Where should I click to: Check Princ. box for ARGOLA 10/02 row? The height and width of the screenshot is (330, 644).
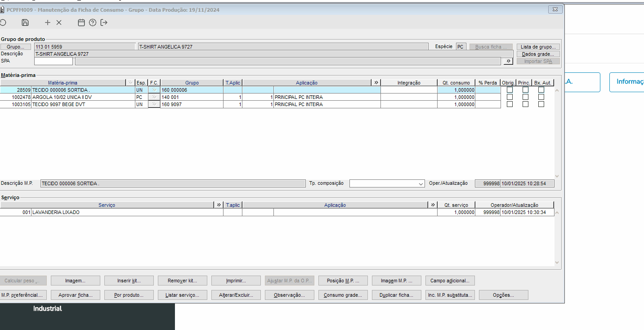pos(525,97)
